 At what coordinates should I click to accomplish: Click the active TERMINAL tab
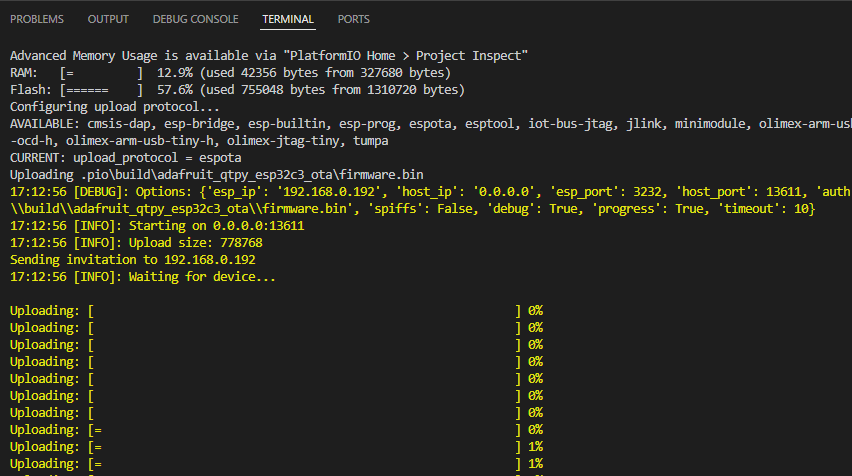pos(287,19)
